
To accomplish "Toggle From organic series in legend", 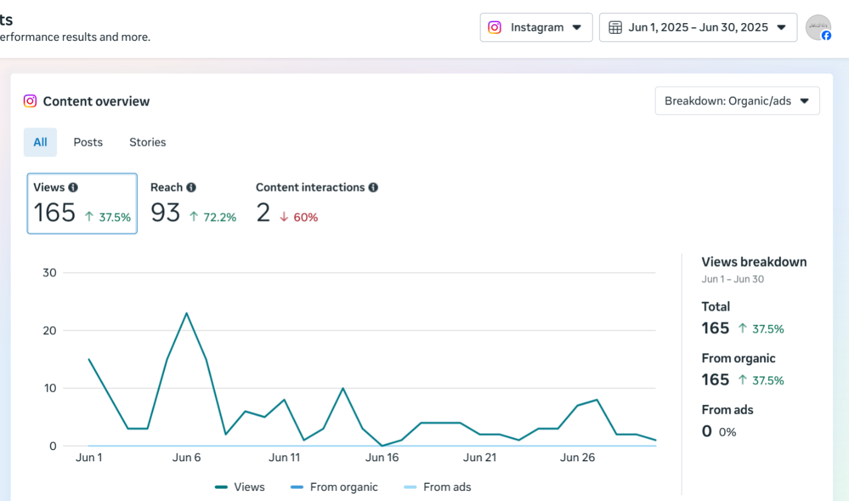I will (x=334, y=487).
